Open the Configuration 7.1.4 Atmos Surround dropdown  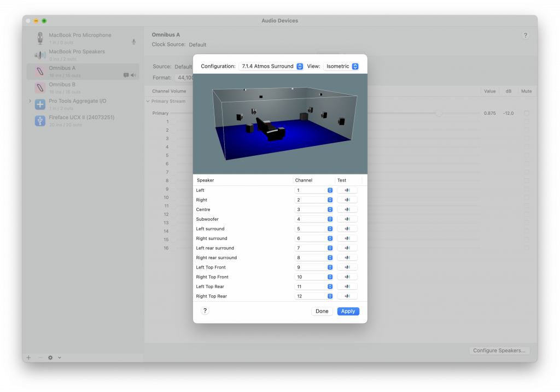[x=271, y=66]
